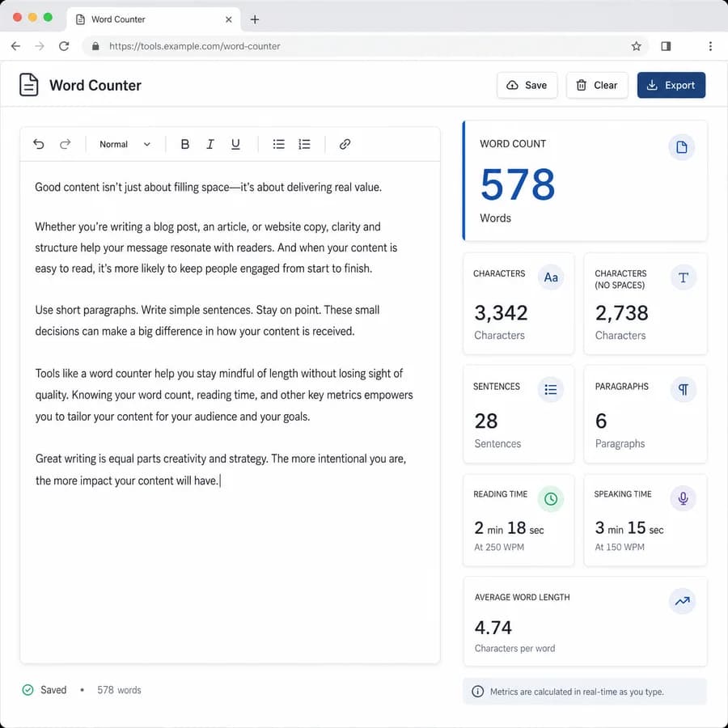Click the Save button
Image resolution: width=728 pixels, height=728 pixels.
(x=527, y=85)
